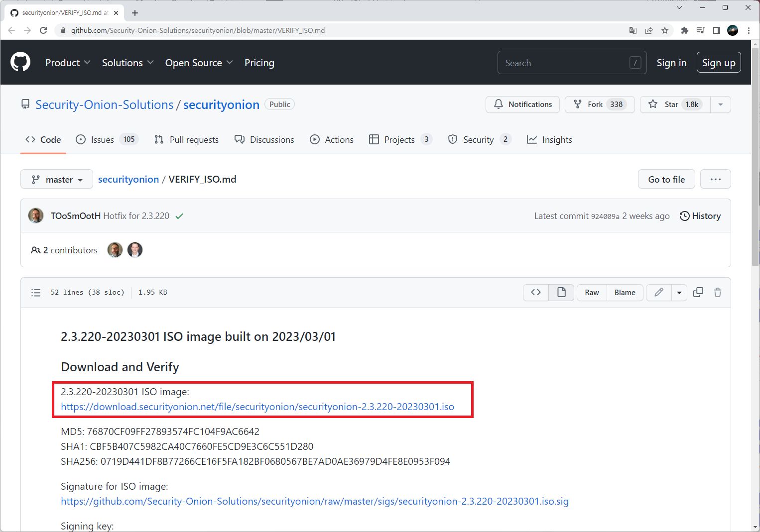Expand the Open Source menu

click(x=199, y=63)
